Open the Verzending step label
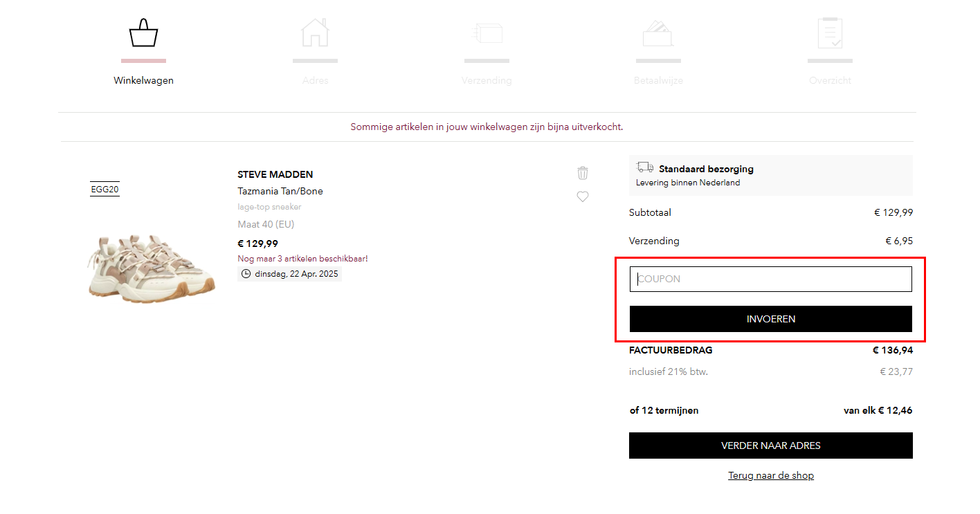This screenshot has height=514, width=980. point(487,80)
